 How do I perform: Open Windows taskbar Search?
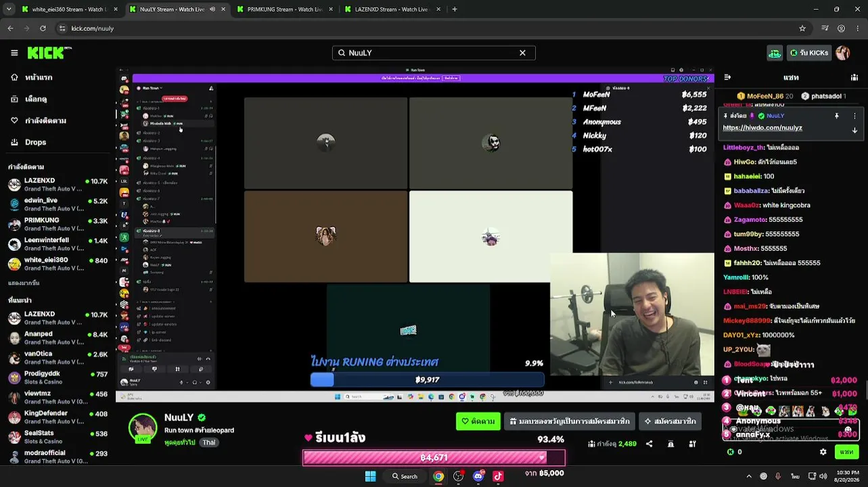405,476
